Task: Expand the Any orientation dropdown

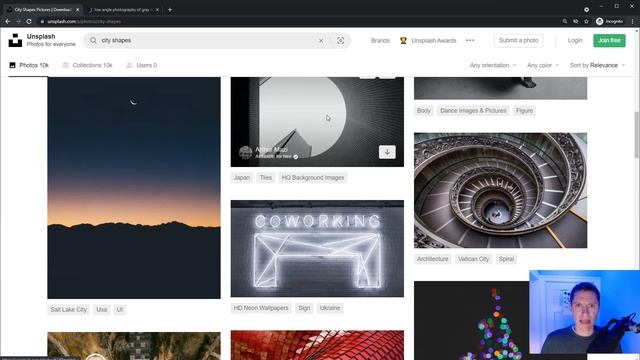Action: (493, 65)
